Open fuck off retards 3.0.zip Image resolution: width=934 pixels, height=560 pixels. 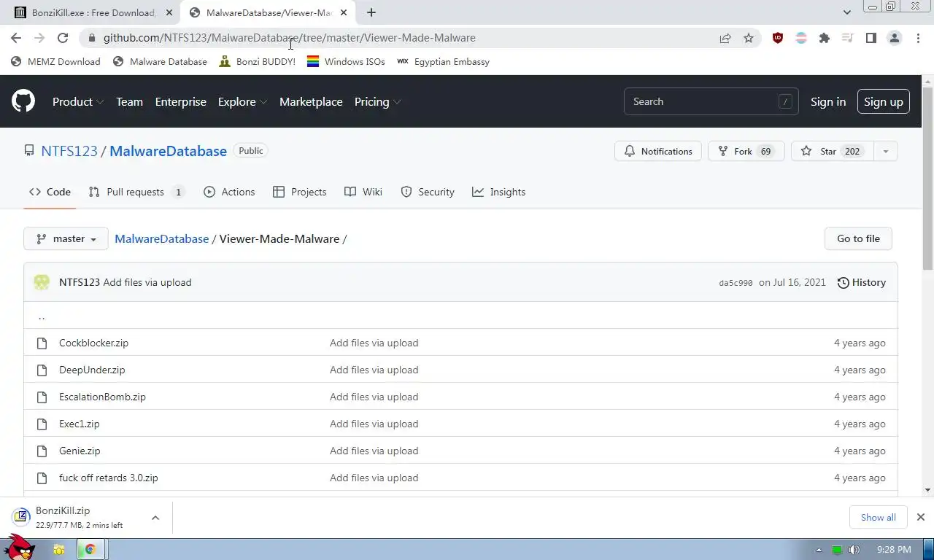click(109, 478)
